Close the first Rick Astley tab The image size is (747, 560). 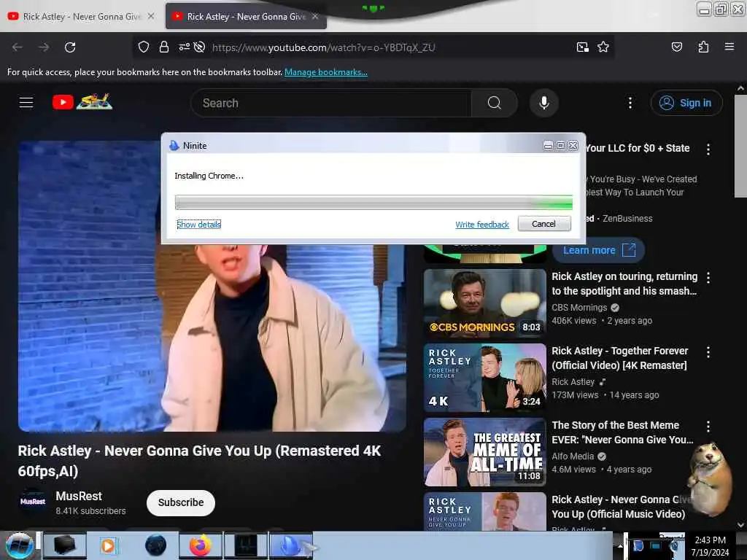point(151,16)
